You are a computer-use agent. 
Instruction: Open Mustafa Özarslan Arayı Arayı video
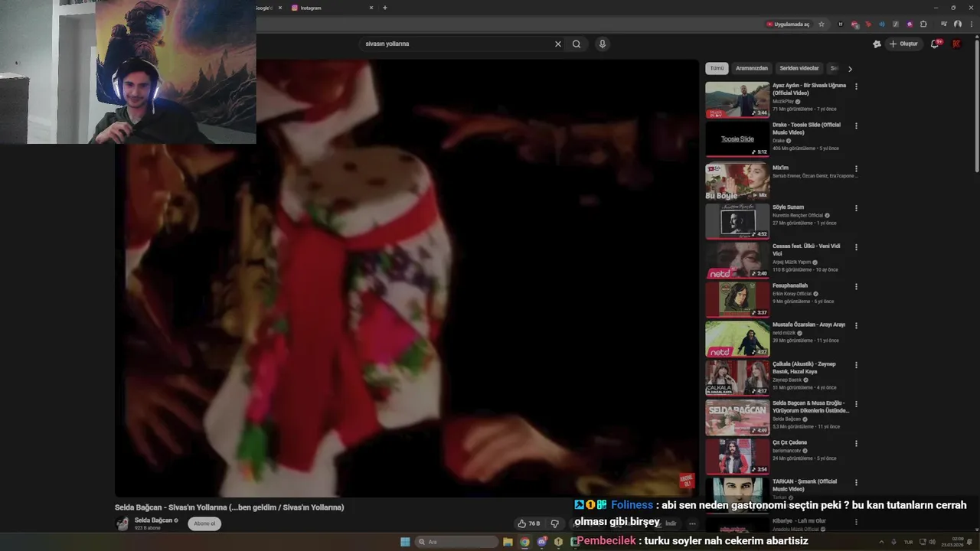808,324
